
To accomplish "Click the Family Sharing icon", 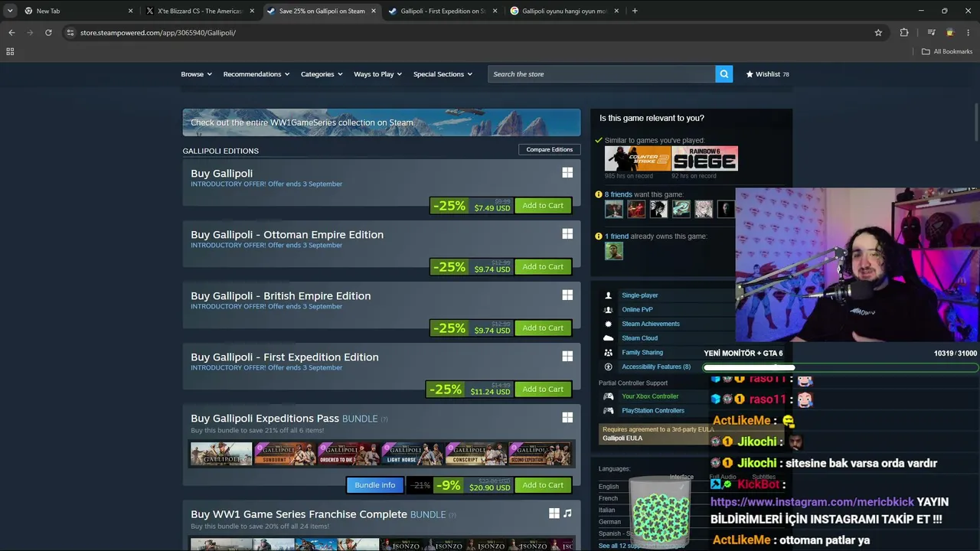I will pyautogui.click(x=608, y=353).
